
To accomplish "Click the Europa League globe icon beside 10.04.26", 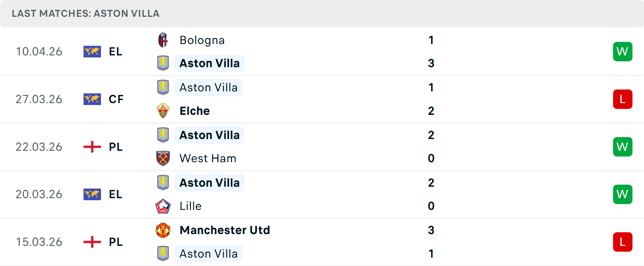I will click(x=92, y=52).
